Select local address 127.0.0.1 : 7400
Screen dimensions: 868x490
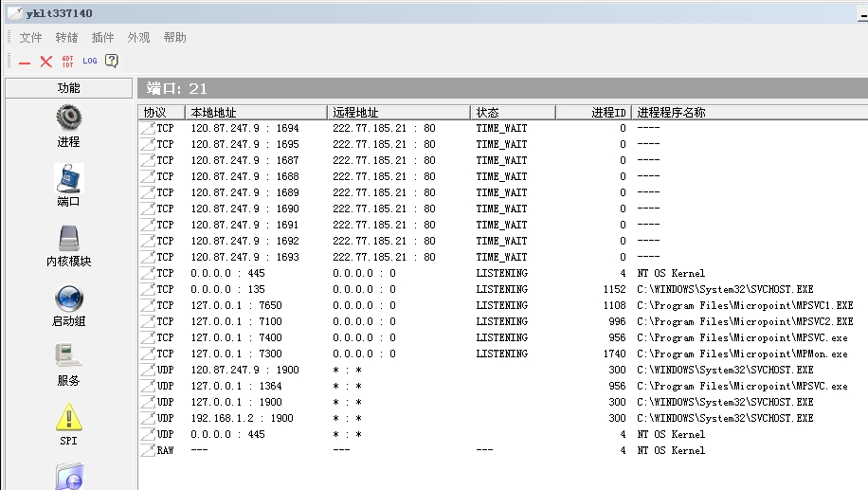236,337
